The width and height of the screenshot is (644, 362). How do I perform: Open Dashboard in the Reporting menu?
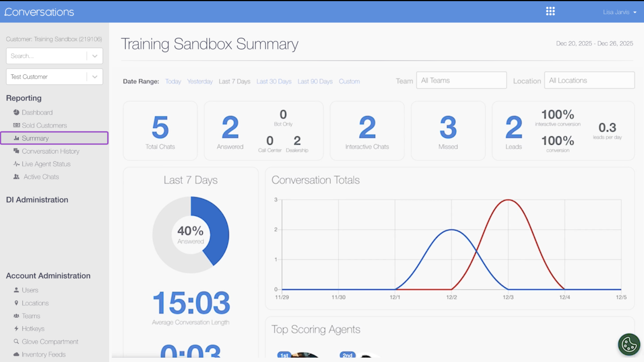[x=37, y=112]
